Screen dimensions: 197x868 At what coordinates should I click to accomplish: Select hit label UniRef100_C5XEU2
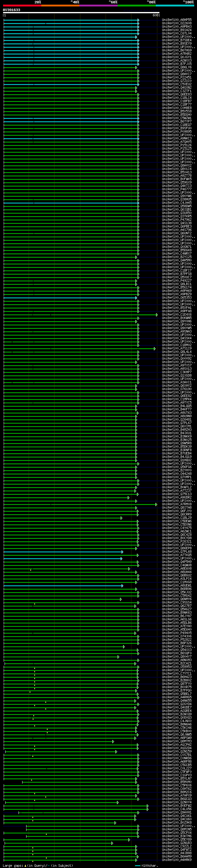177,84
